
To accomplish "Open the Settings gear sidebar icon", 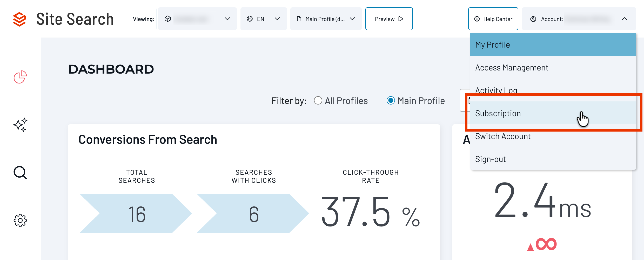I will click(20, 220).
